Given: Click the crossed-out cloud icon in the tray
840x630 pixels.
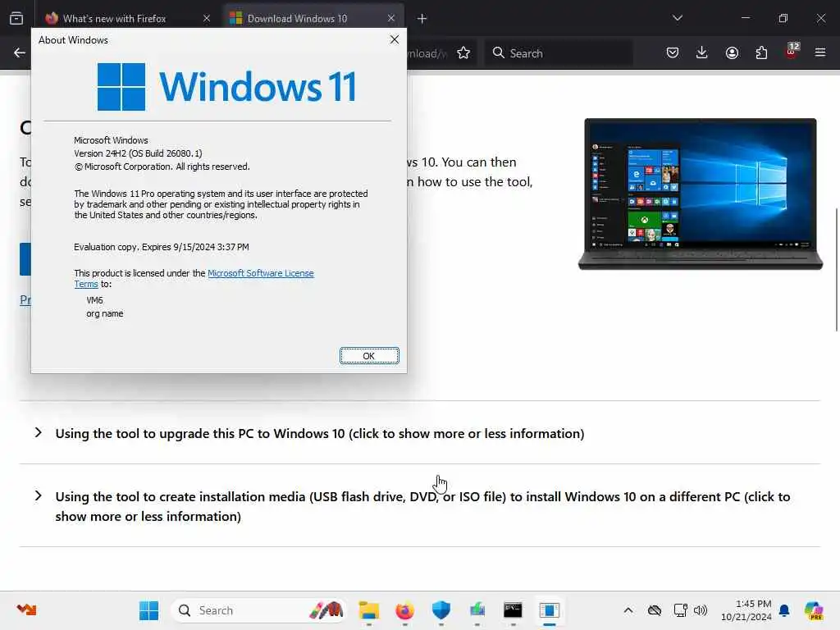Looking at the screenshot, I should [x=654, y=610].
